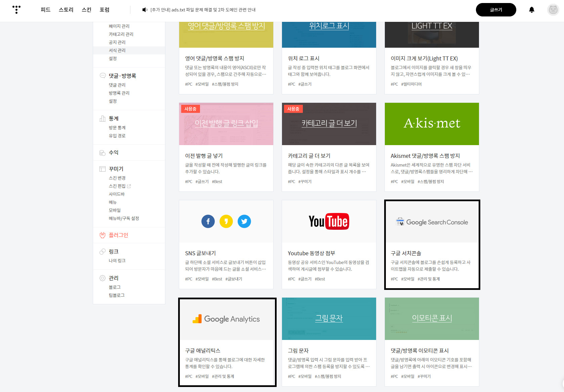The image size is (564, 392).
Task: Click the Facebook icon in SNS 글보내기
Action: 208,221
